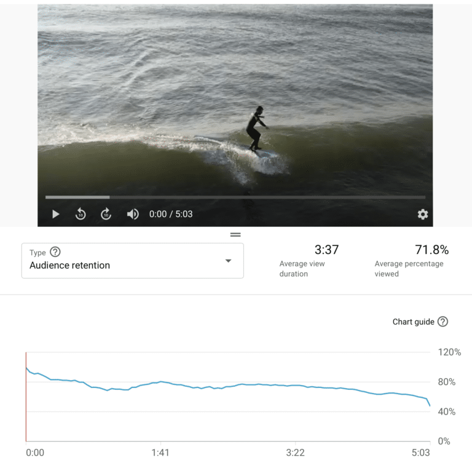Screen dimensions: 472x476
Task: Click the panel resize handle bars
Action: (235, 235)
